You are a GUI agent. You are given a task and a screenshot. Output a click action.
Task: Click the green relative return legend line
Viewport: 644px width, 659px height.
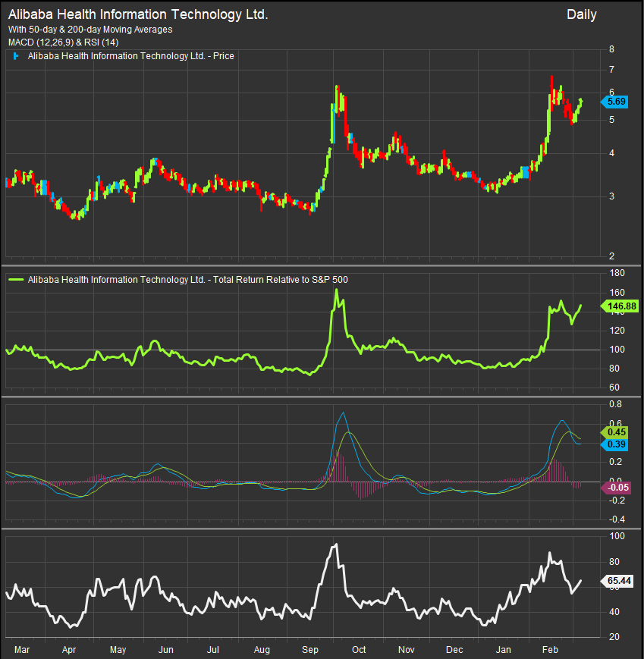point(16,280)
